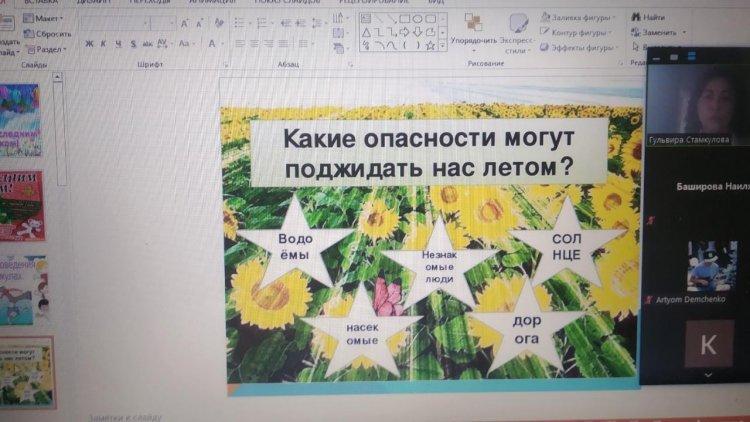Select the down arrow shape in gallery
Image resolution: width=750 pixels, height=422 pixels.
click(x=418, y=33)
